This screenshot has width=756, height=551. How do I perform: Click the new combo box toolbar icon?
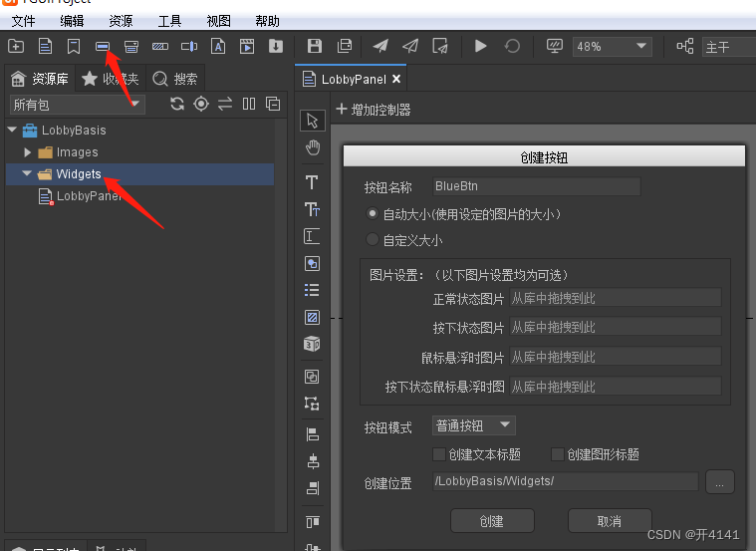coord(131,46)
